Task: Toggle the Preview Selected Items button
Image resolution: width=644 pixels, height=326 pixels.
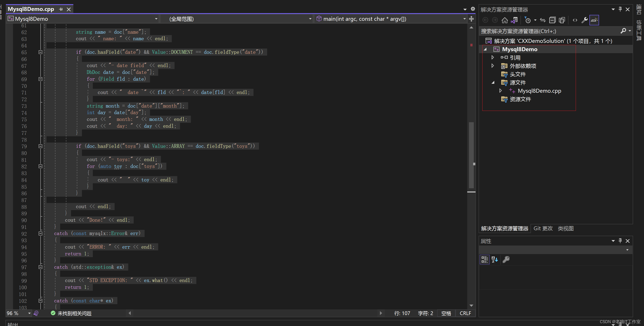Action: [594, 20]
